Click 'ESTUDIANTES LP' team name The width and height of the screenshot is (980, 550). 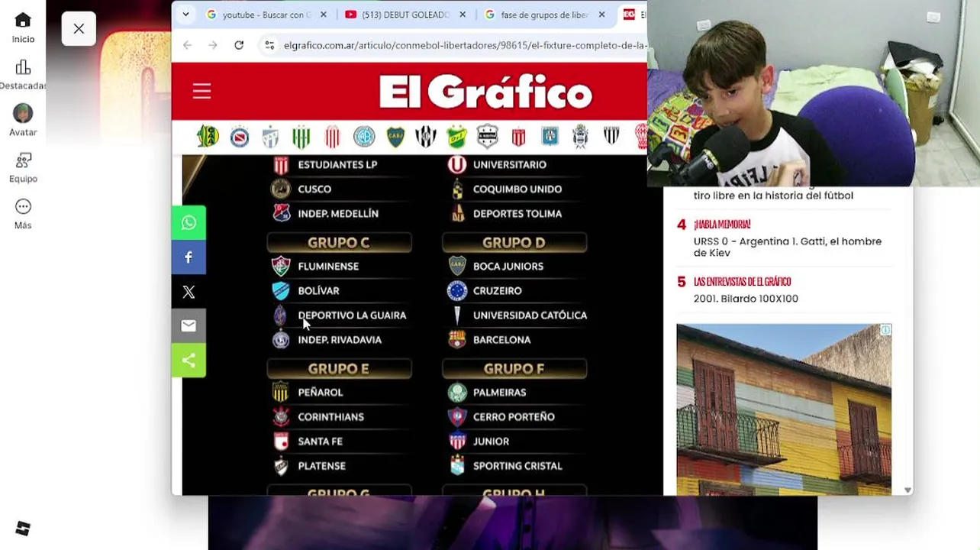coord(337,165)
